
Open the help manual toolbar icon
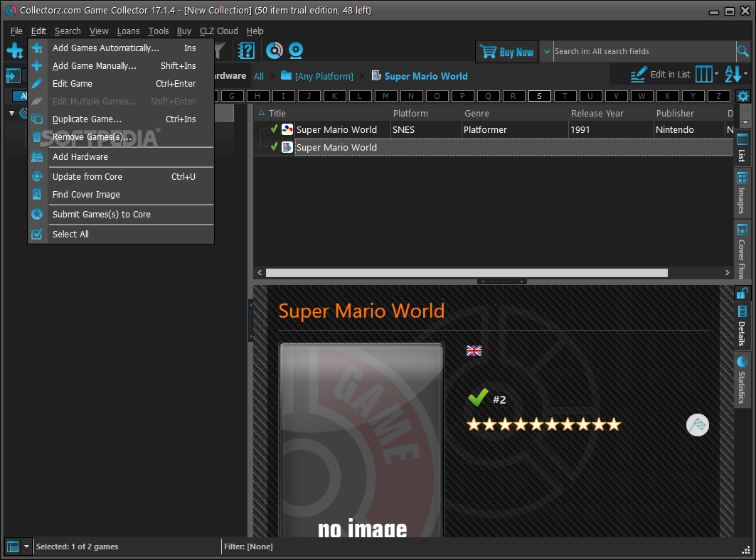pyautogui.click(x=246, y=50)
